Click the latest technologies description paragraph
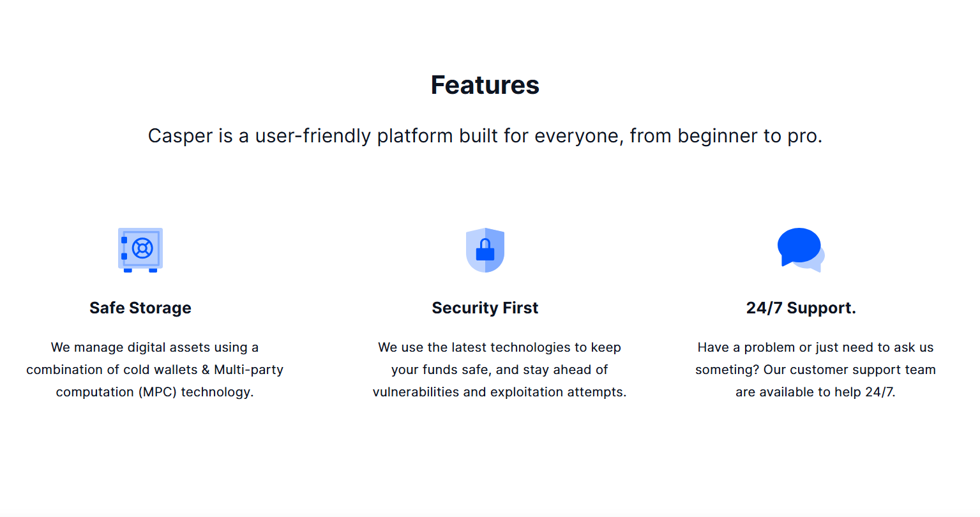The width and height of the screenshot is (980, 517). (499, 370)
